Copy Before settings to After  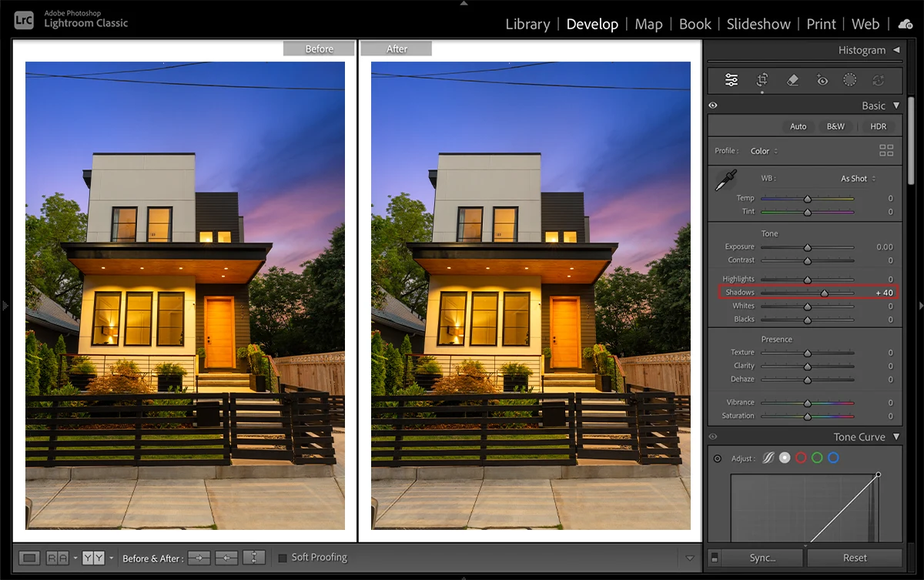pos(199,558)
